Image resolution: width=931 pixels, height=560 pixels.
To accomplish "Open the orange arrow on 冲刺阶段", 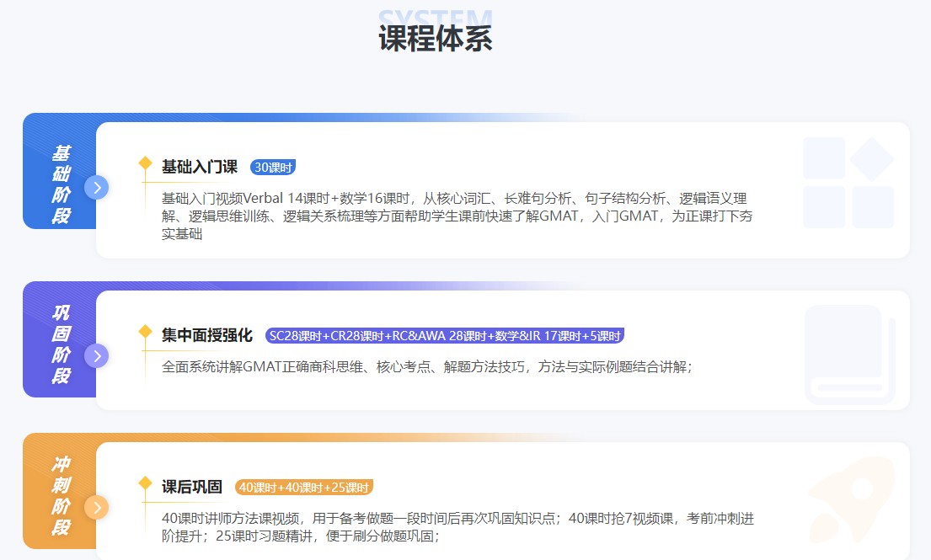I will pyautogui.click(x=97, y=508).
